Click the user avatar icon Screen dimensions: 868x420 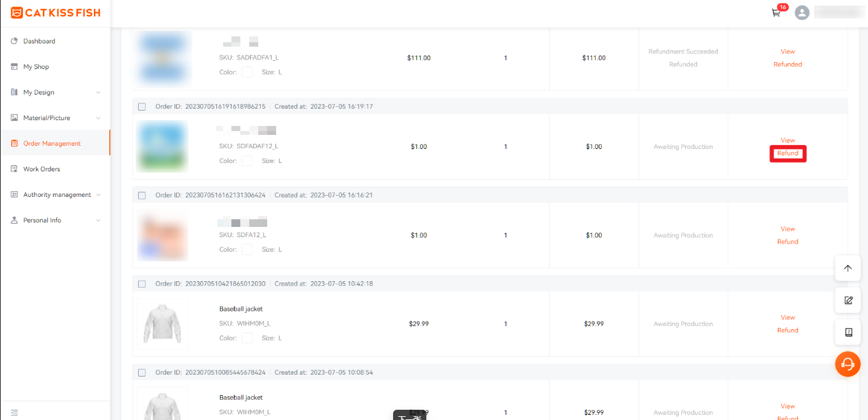tap(802, 13)
